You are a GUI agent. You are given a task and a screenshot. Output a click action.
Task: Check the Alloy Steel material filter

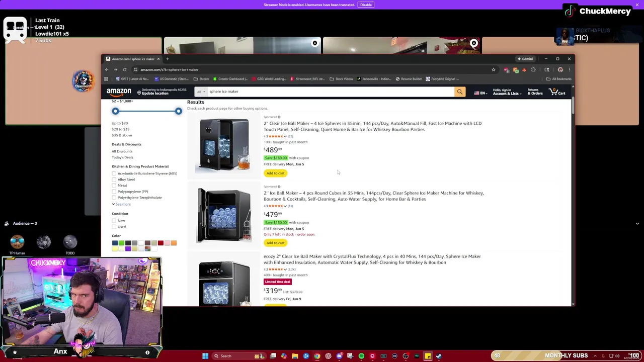coord(114,179)
